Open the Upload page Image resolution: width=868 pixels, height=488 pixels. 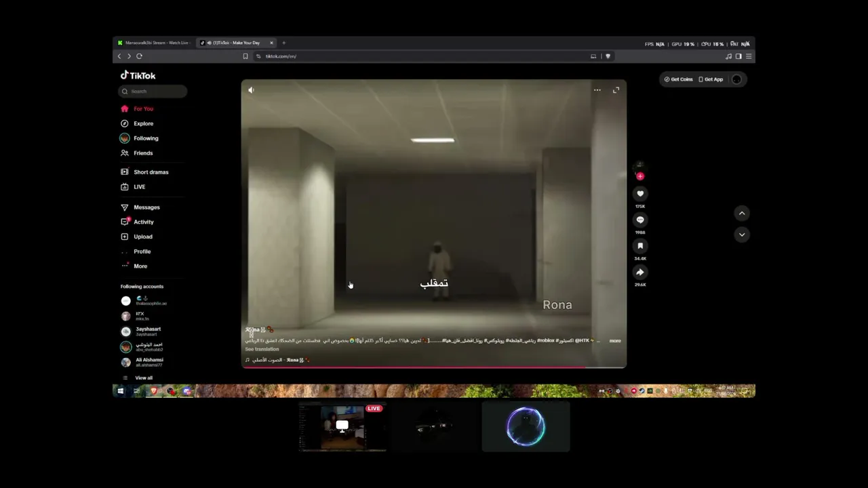click(x=137, y=237)
